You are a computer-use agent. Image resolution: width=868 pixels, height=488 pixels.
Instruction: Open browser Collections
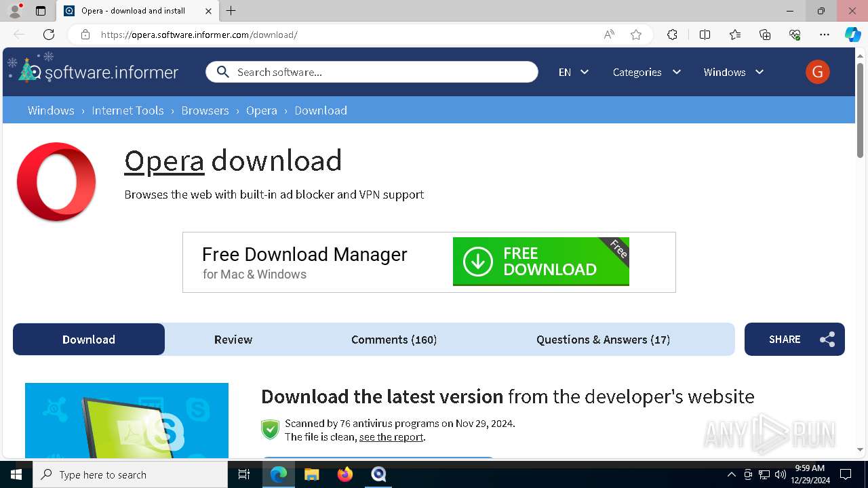(x=765, y=35)
